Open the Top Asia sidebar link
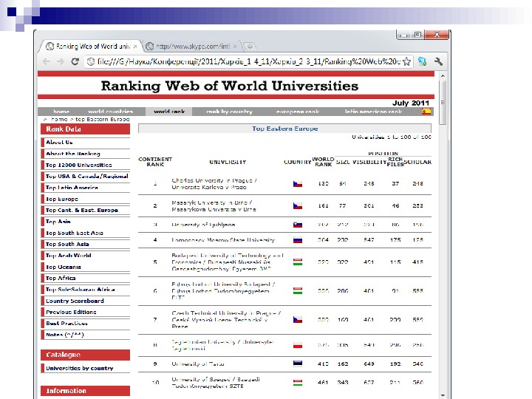 pos(58,222)
